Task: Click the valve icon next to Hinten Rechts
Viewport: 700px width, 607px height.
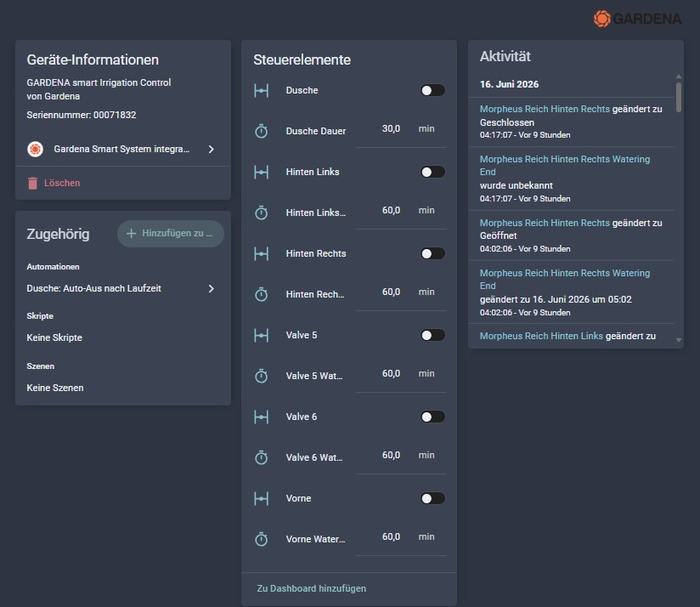Action: 261,253
